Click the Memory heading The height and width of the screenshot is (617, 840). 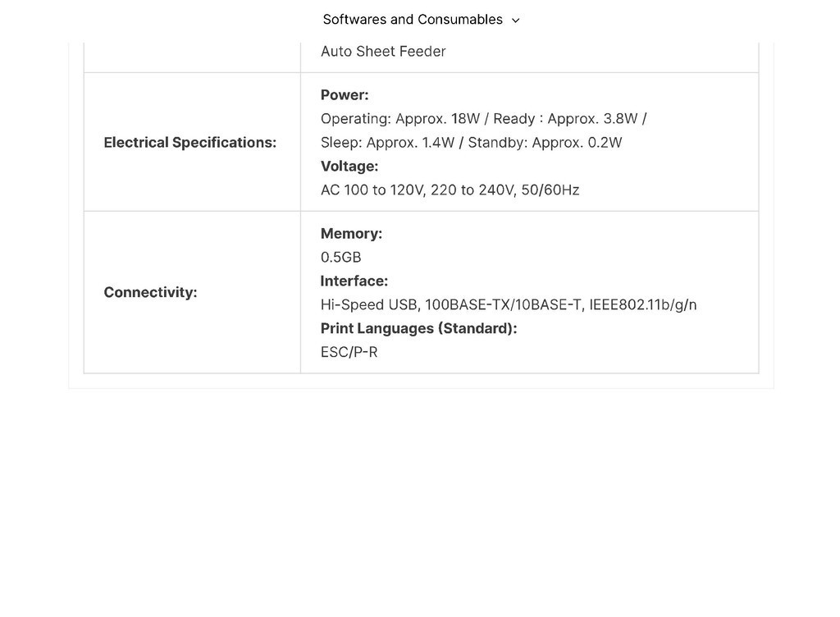[351, 234]
